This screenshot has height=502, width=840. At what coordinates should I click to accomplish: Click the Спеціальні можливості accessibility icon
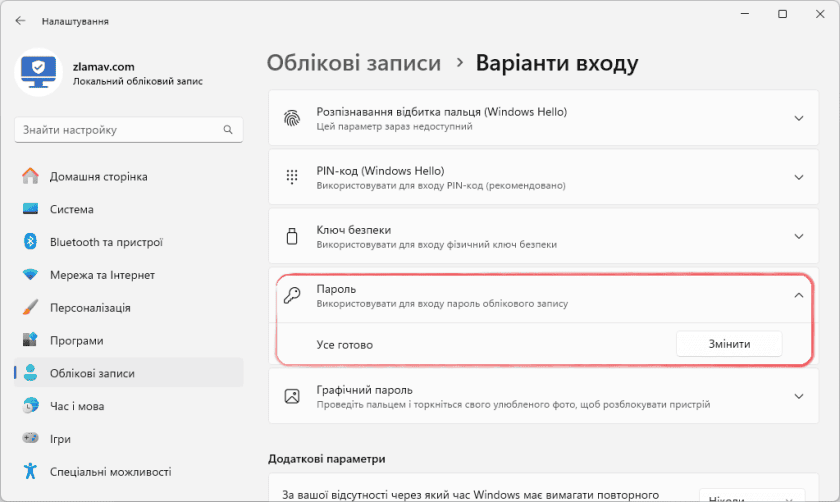pyautogui.click(x=31, y=471)
